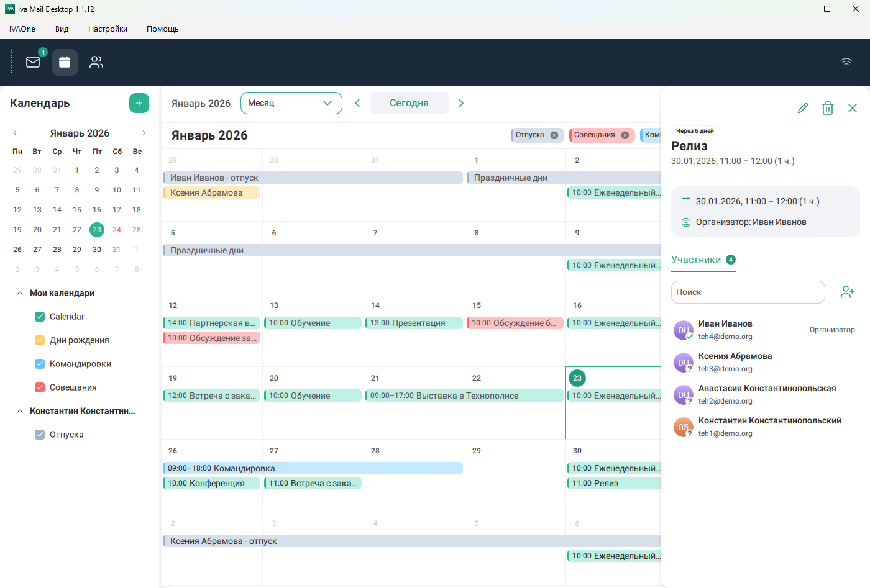
Task: Open the Месяц view dropdown
Action: (x=291, y=103)
